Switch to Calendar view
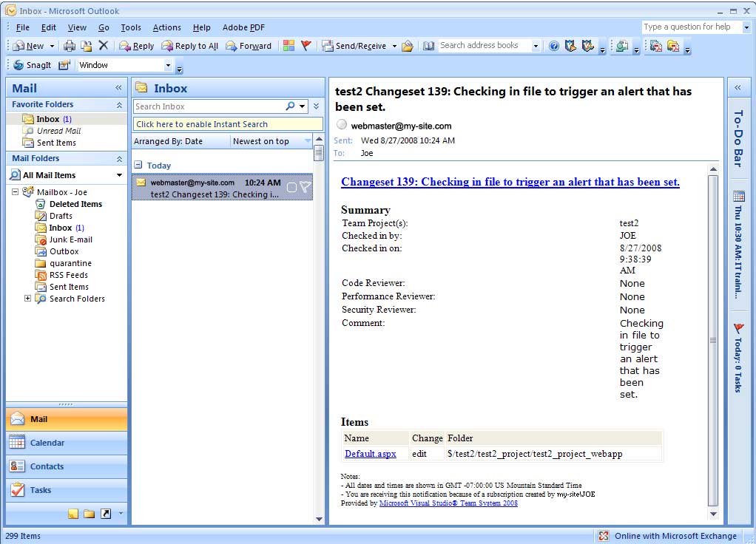 point(67,443)
